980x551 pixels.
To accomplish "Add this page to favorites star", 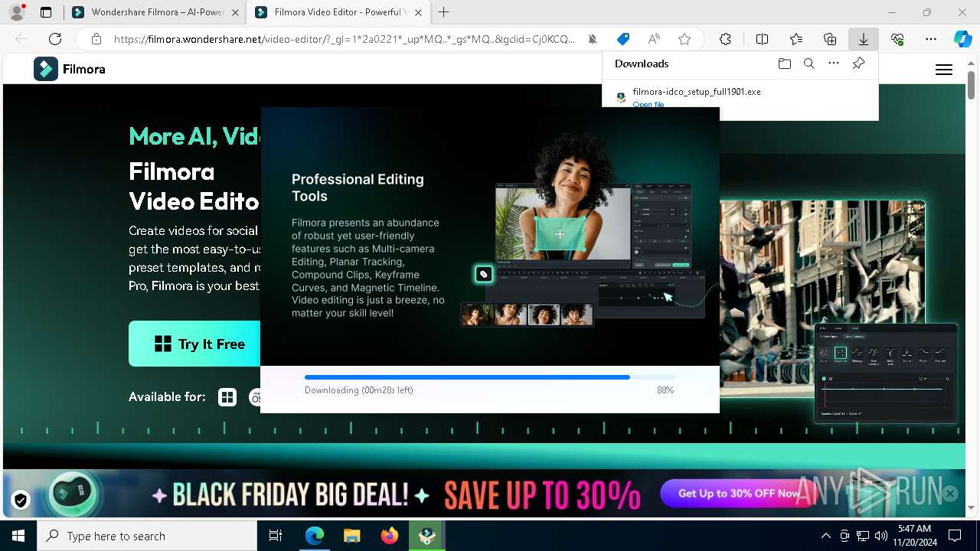I will [684, 39].
